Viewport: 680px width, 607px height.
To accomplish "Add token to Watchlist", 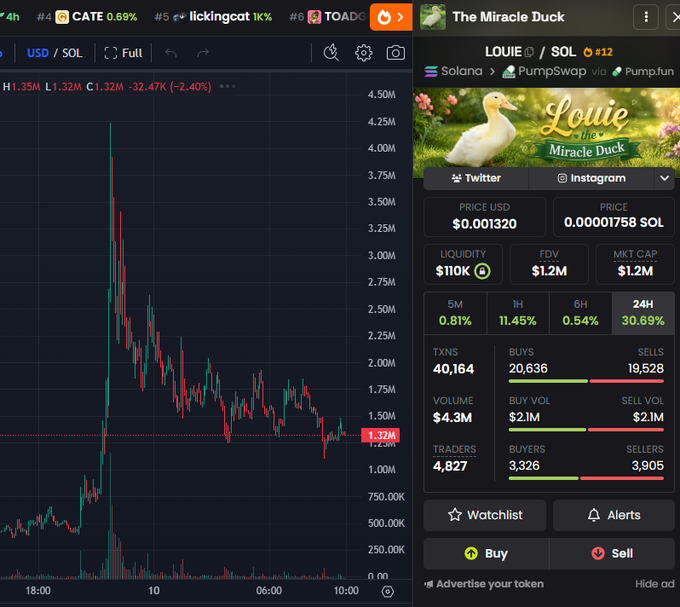I will [x=484, y=515].
